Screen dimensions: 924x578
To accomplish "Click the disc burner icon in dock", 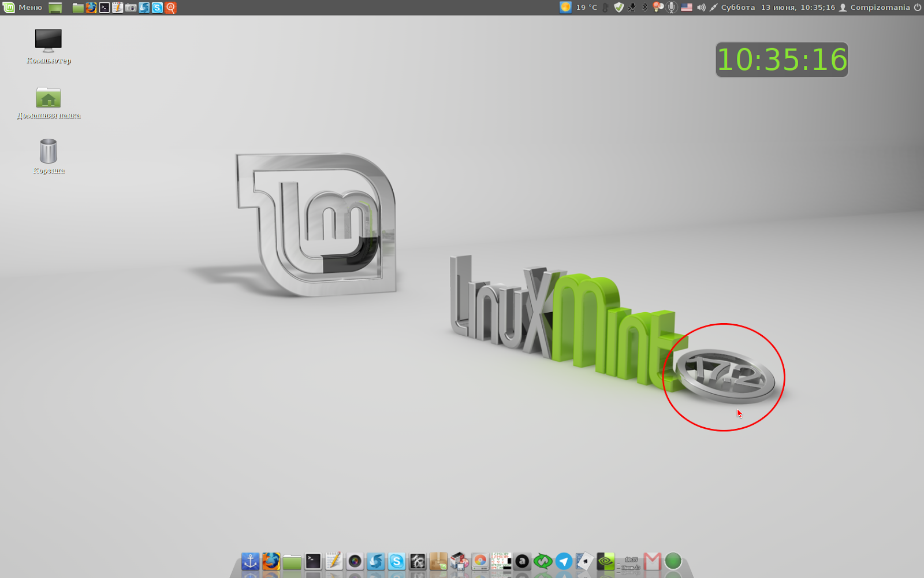I will coord(480,561).
